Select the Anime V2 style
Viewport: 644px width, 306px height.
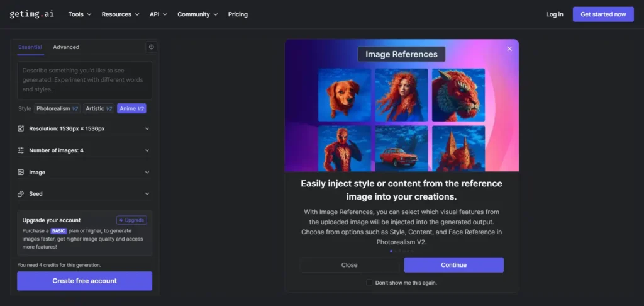pos(131,108)
